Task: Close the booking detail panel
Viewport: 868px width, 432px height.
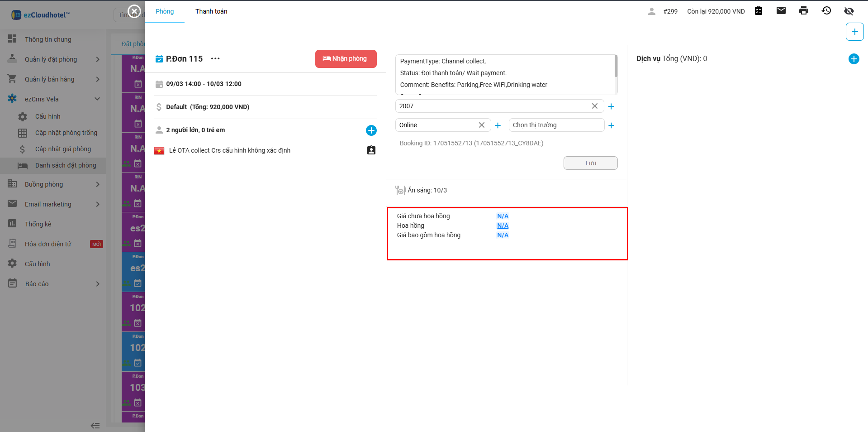Action: tap(134, 11)
